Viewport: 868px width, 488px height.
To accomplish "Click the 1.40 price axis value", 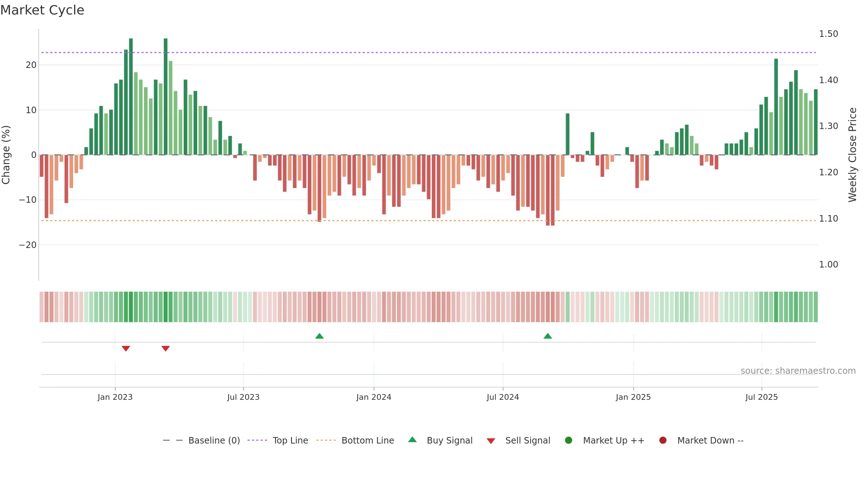I will pyautogui.click(x=829, y=80).
